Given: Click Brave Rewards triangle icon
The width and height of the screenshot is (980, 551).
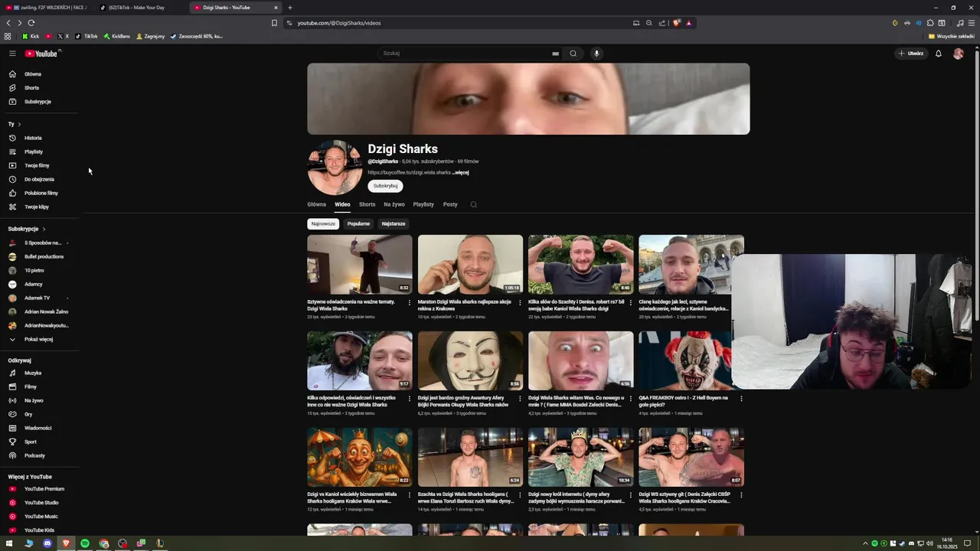Looking at the screenshot, I should click(688, 23).
